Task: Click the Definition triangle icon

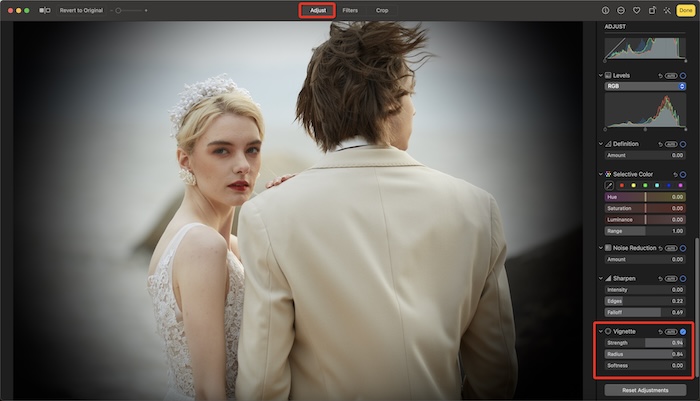Action: [608, 144]
